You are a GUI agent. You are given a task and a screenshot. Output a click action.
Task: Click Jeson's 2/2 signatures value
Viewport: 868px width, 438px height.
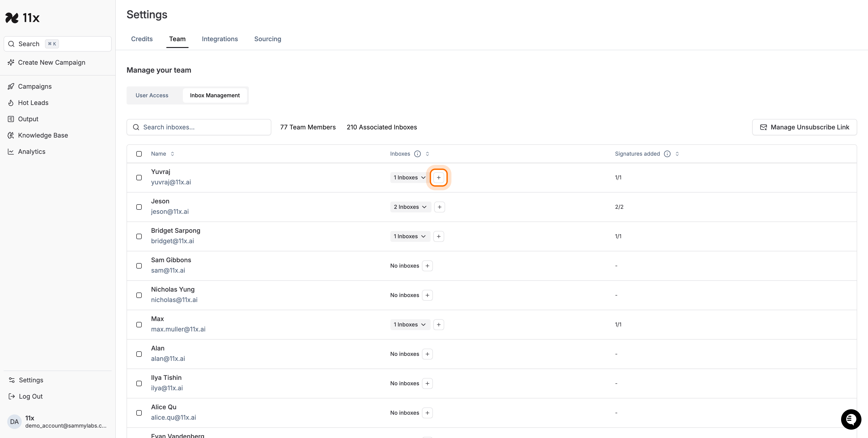point(619,207)
